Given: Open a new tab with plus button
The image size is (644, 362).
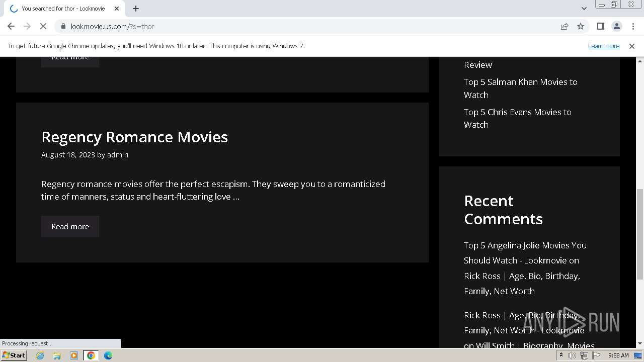Looking at the screenshot, I should click(136, 9).
